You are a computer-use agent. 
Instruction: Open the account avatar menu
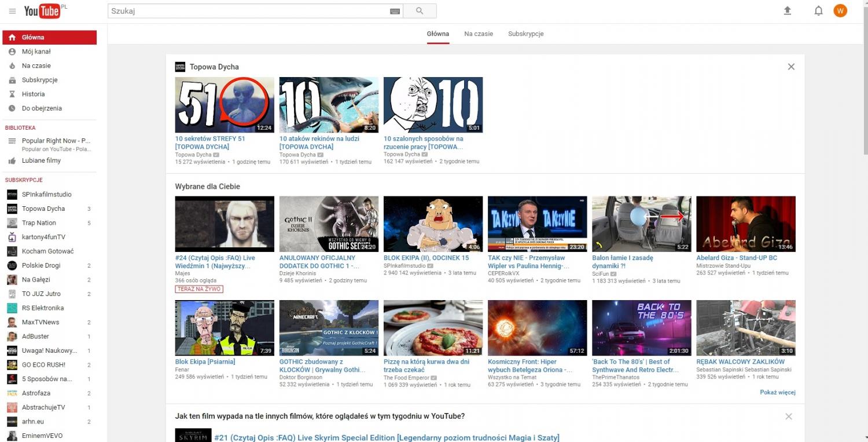tap(840, 11)
